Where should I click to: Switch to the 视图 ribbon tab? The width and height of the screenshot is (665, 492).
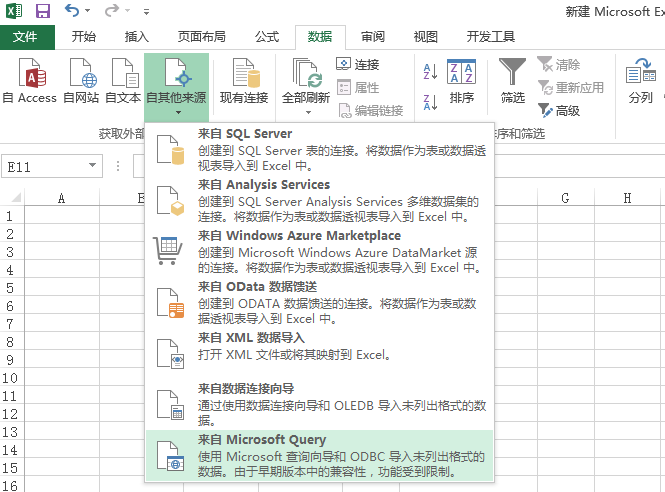pyautogui.click(x=425, y=37)
